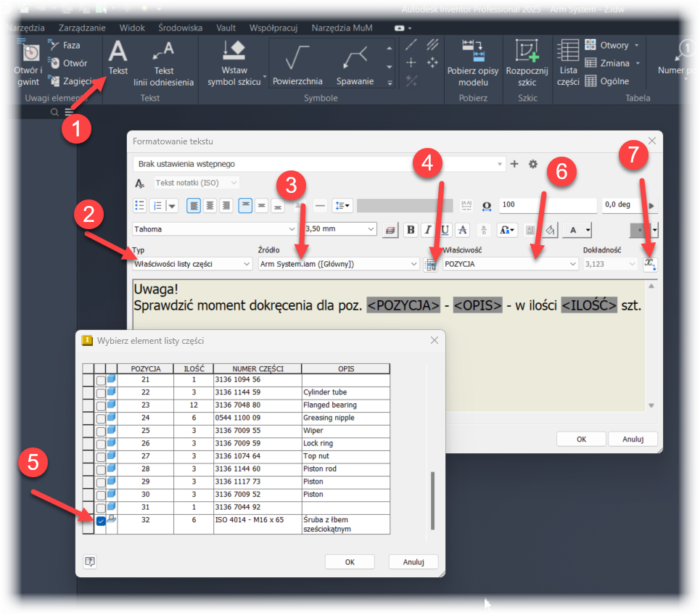Click Anuluj in Formatowanie tekstu dialog
The height and width of the screenshot is (615, 700).
[632, 439]
